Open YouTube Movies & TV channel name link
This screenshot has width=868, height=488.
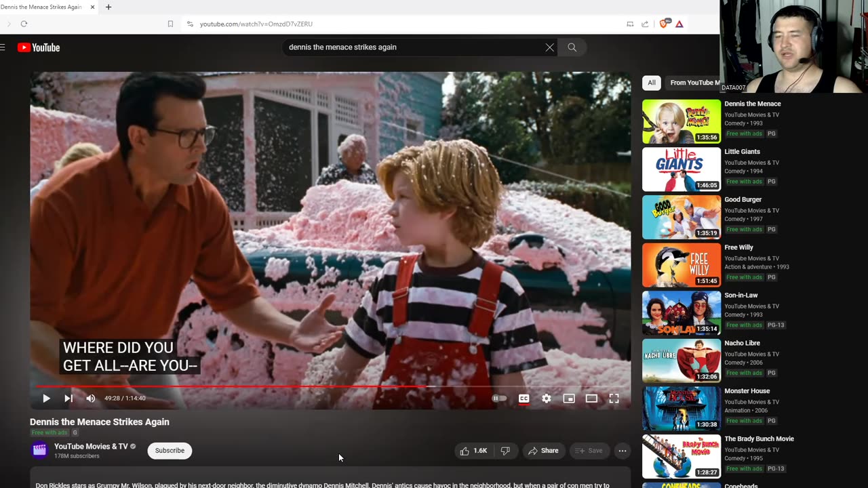pyautogui.click(x=91, y=447)
